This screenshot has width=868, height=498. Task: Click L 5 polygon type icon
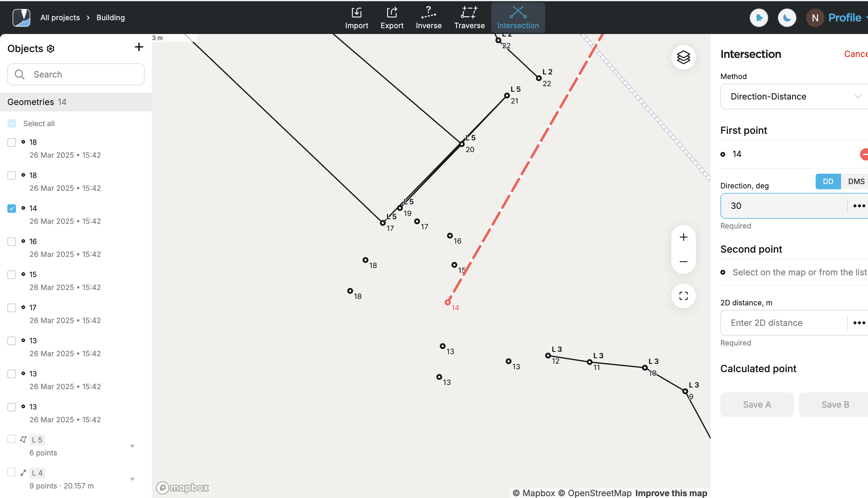click(x=23, y=440)
